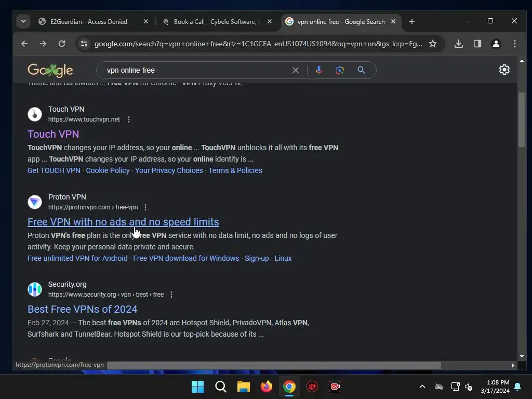Expand the tab search dropdown
Screen dimensions: 532x399
click(x=23, y=21)
